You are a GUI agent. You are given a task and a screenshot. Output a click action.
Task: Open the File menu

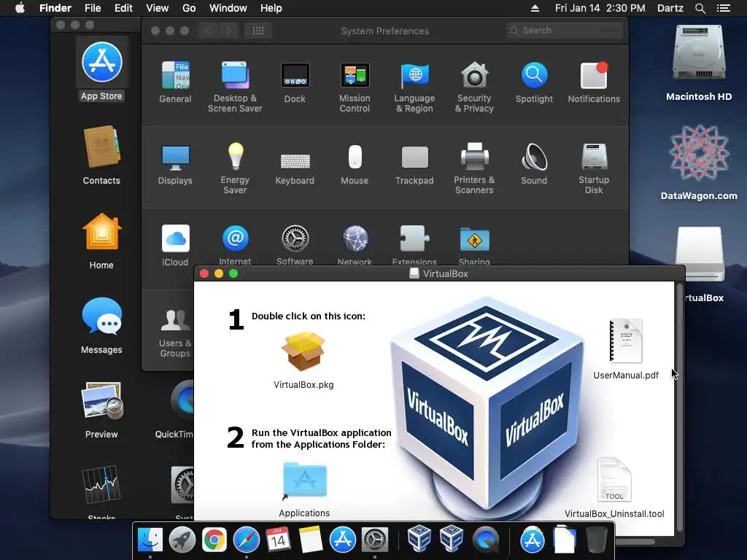point(93,8)
